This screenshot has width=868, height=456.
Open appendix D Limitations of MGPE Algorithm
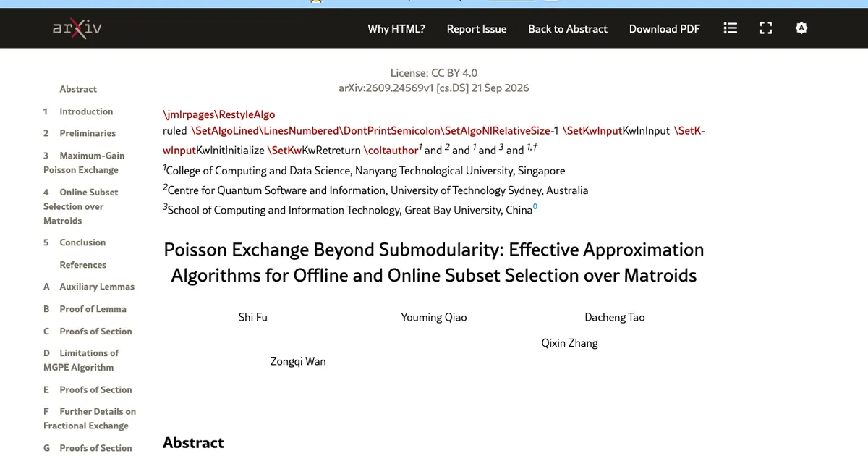[x=81, y=360]
